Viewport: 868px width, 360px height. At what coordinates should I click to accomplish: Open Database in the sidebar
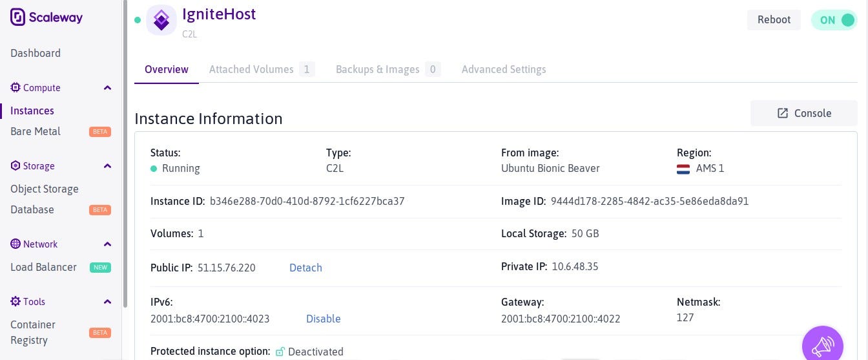pyautogui.click(x=32, y=209)
